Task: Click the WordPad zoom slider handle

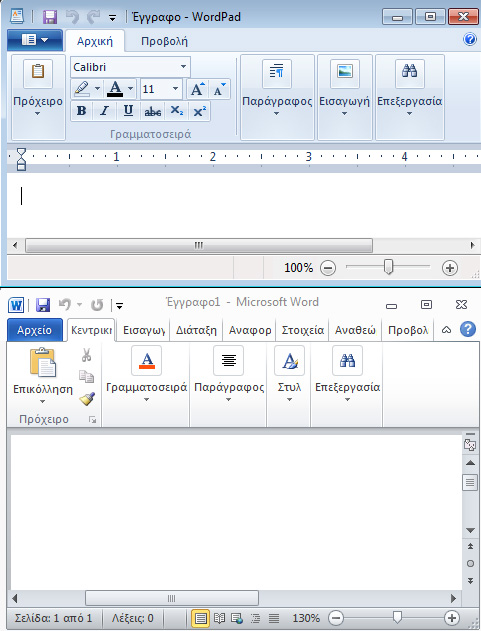Action: point(388,267)
